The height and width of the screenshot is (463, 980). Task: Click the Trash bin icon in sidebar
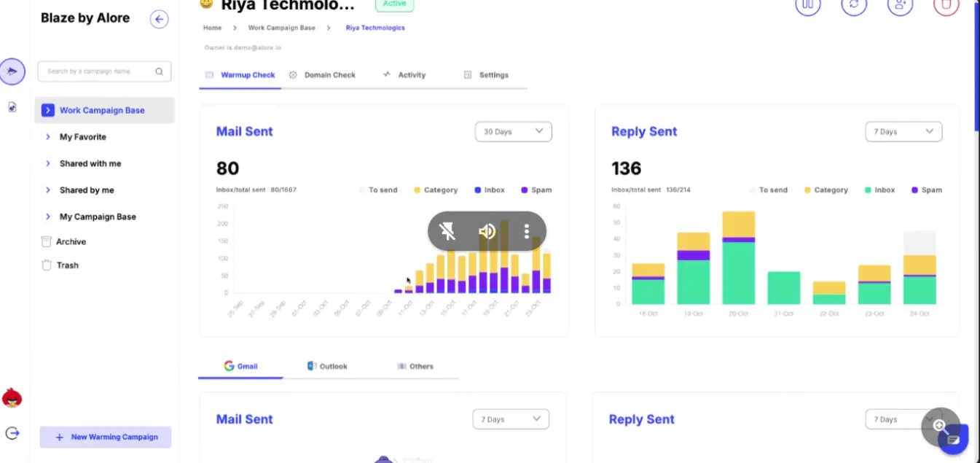(x=47, y=265)
